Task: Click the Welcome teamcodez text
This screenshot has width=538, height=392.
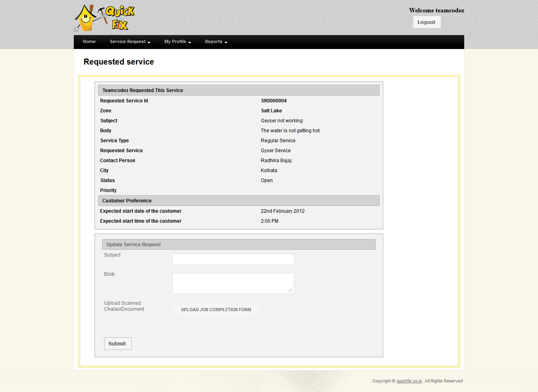Action: (437, 10)
